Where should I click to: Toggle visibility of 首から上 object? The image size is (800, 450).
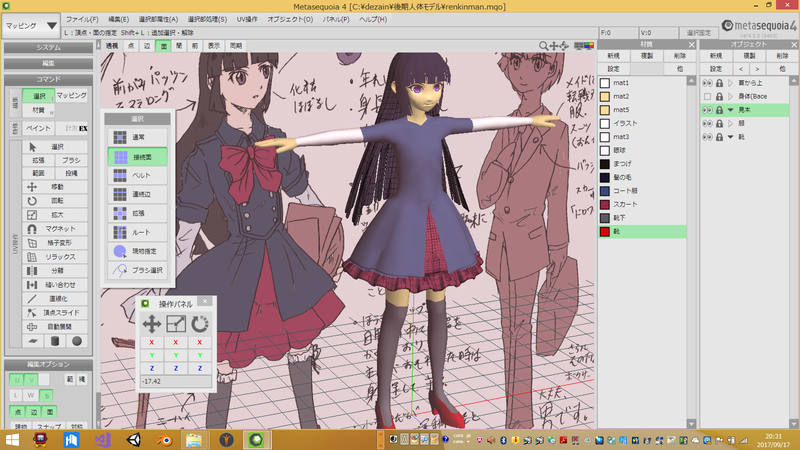(x=707, y=83)
